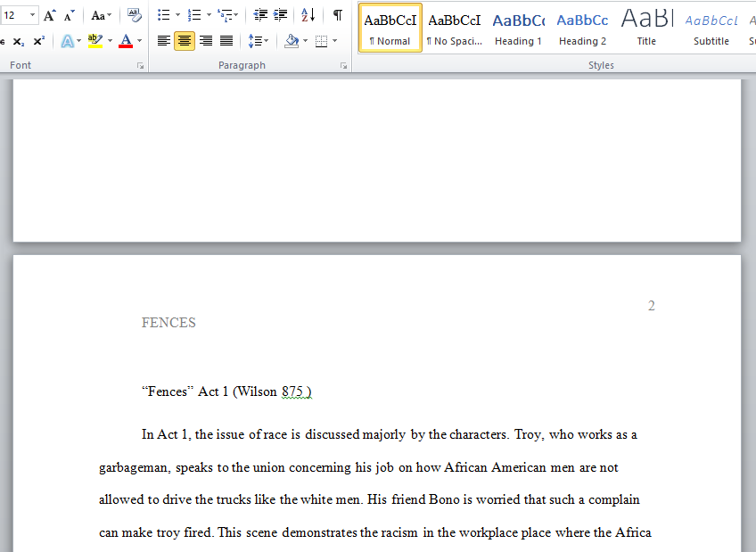Align text to the left
Screen dimensions: 756x552
point(164,41)
